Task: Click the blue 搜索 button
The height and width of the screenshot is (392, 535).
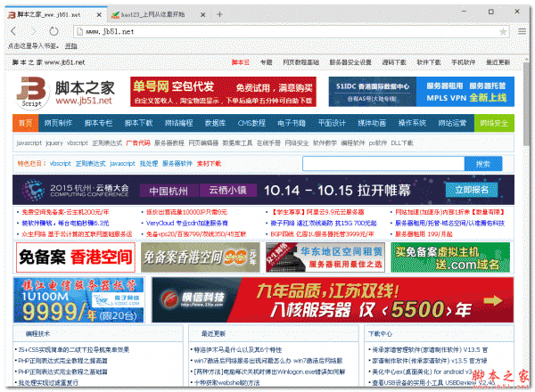Action: [x=483, y=164]
